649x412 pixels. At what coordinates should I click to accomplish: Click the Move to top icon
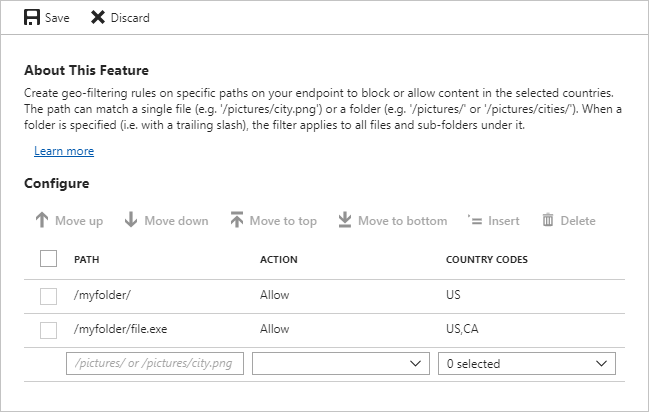(x=236, y=220)
